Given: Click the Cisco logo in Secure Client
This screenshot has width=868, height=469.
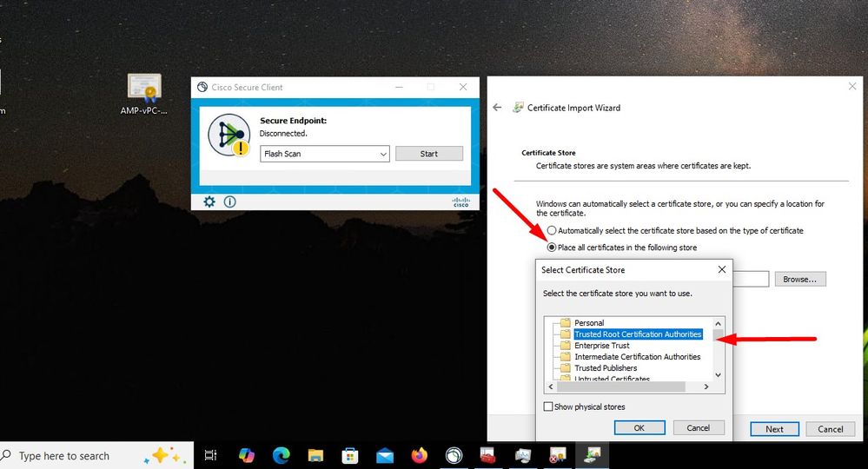Looking at the screenshot, I should pyautogui.click(x=461, y=201).
